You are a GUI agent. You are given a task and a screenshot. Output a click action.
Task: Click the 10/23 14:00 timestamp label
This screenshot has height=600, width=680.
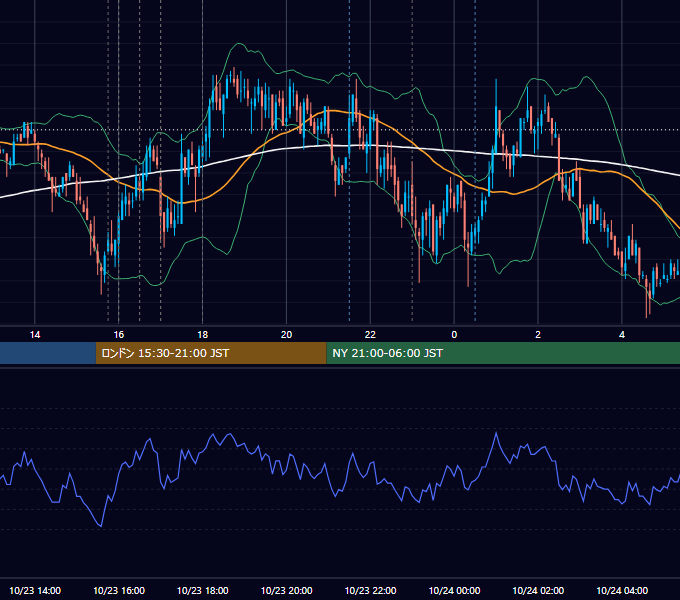click(x=35, y=590)
